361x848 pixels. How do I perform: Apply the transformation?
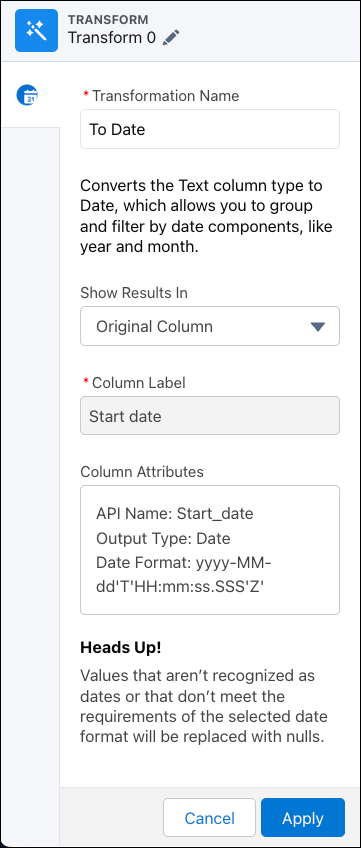[303, 818]
